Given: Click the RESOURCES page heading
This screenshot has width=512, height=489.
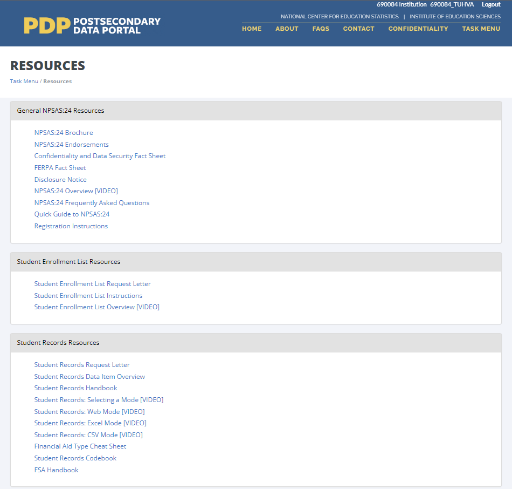Looking at the screenshot, I should (x=48, y=66).
